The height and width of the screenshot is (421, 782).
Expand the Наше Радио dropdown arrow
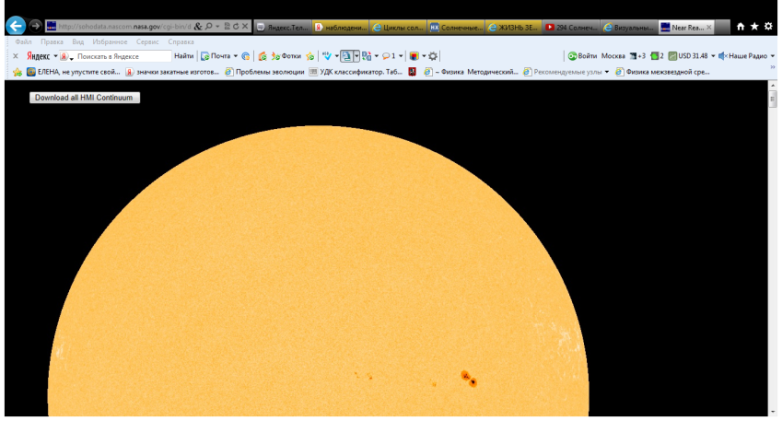tap(773, 56)
